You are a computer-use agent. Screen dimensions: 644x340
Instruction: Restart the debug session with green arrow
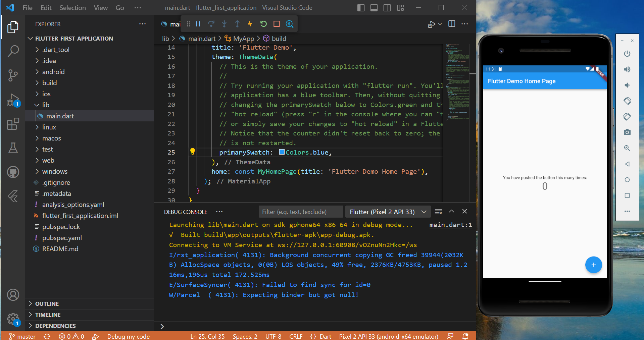(x=263, y=24)
